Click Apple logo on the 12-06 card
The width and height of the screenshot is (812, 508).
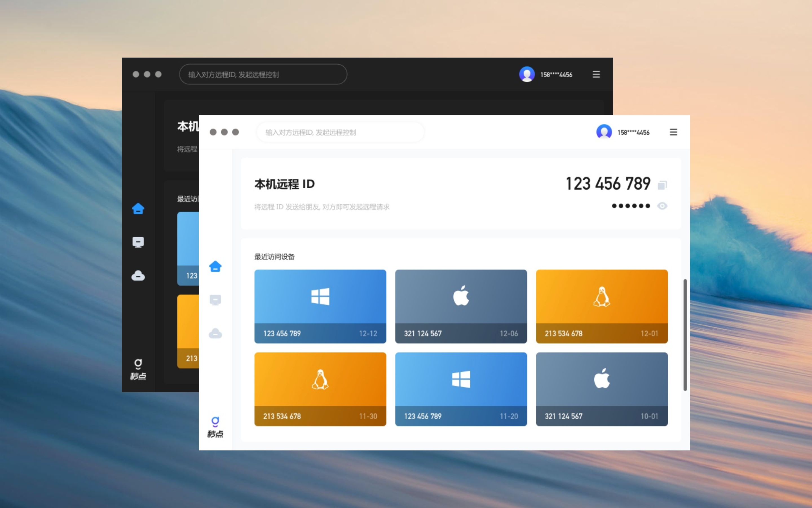[x=461, y=296]
